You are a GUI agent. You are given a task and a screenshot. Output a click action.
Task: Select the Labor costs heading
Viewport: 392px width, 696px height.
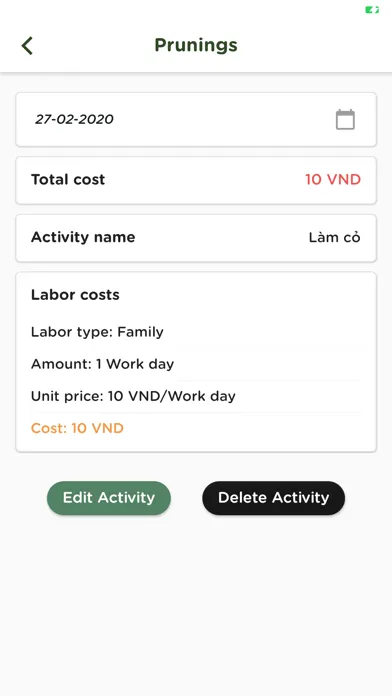click(75, 295)
